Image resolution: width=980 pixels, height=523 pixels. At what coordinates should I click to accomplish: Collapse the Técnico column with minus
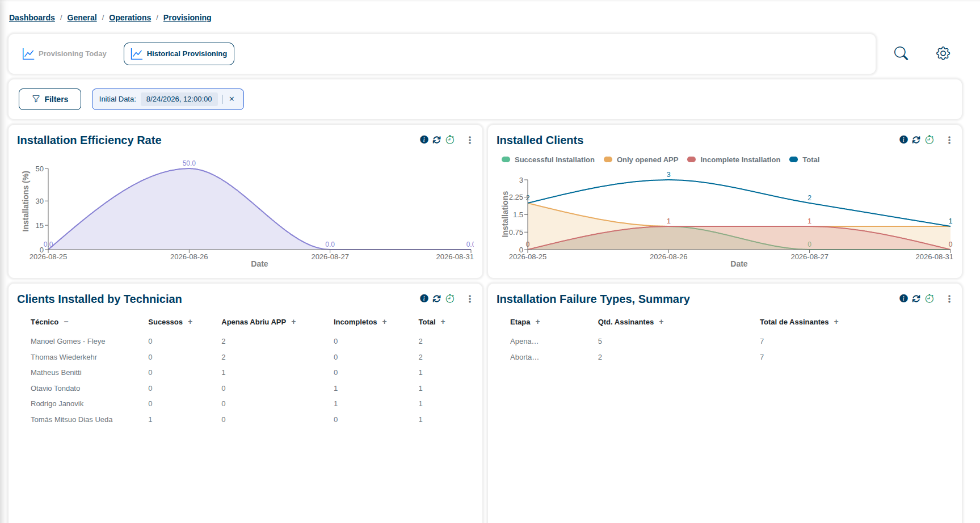tap(66, 322)
